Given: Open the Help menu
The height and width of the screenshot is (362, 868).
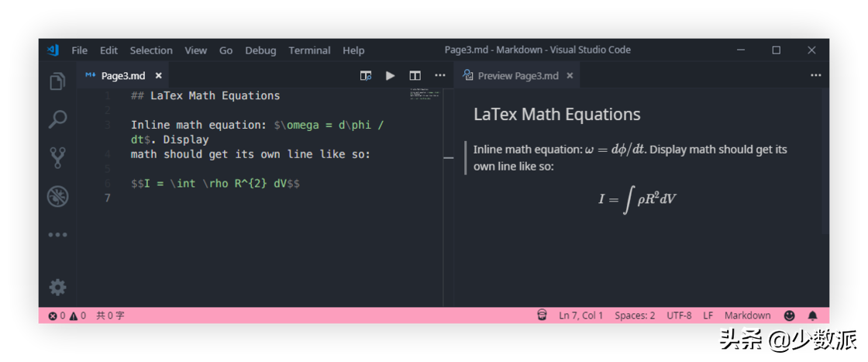Looking at the screenshot, I should click(x=353, y=50).
